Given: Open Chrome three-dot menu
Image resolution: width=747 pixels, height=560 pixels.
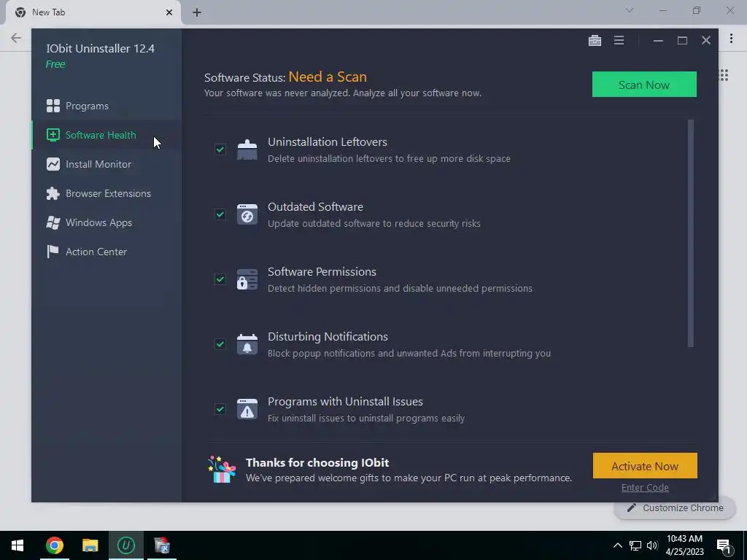Looking at the screenshot, I should [731, 38].
